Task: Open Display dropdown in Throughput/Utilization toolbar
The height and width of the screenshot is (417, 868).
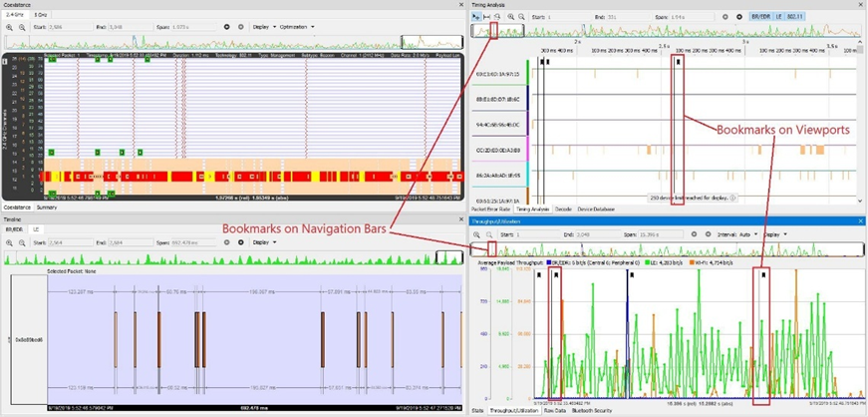Action: 775,234
